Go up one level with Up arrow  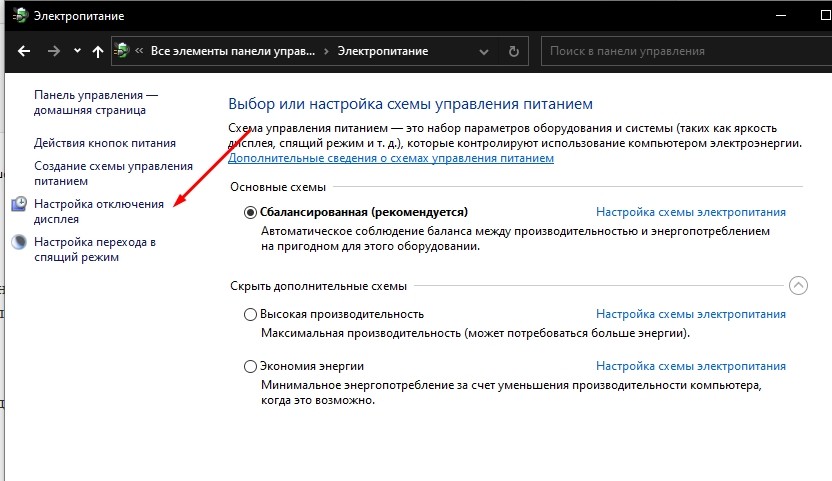coord(97,51)
